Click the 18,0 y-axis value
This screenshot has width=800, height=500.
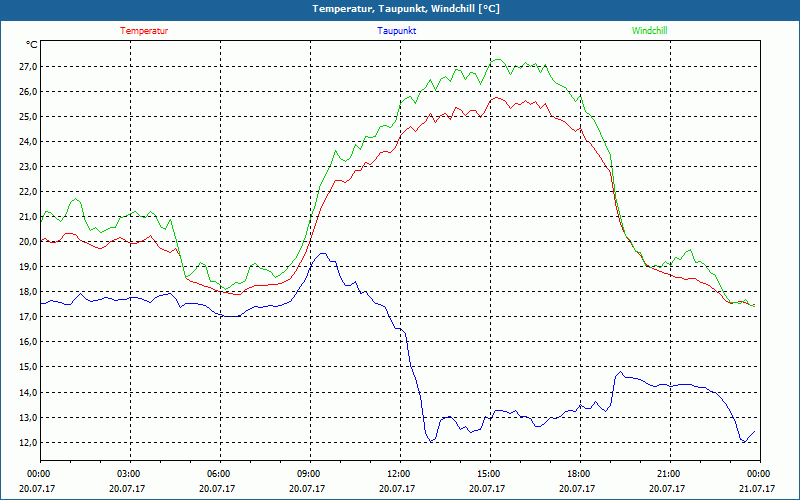pyautogui.click(x=28, y=292)
